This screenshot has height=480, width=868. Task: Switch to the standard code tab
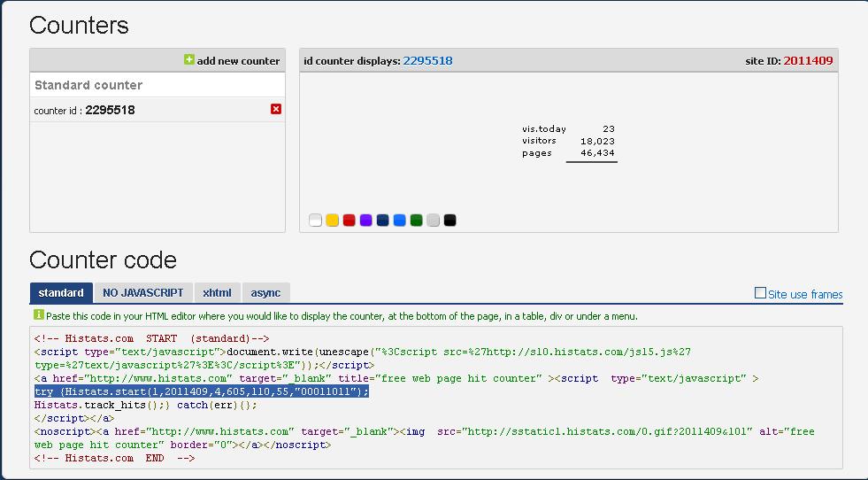[x=61, y=292]
